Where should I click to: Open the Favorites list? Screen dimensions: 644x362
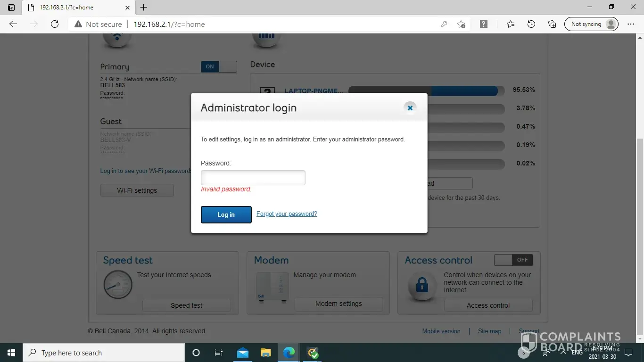click(511, 24)
